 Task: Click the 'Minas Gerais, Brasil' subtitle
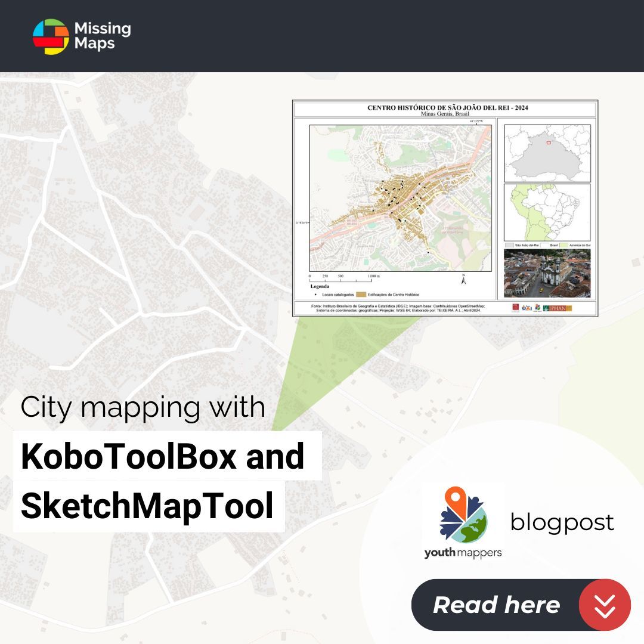pyautogui.click(x=445, y=114)
